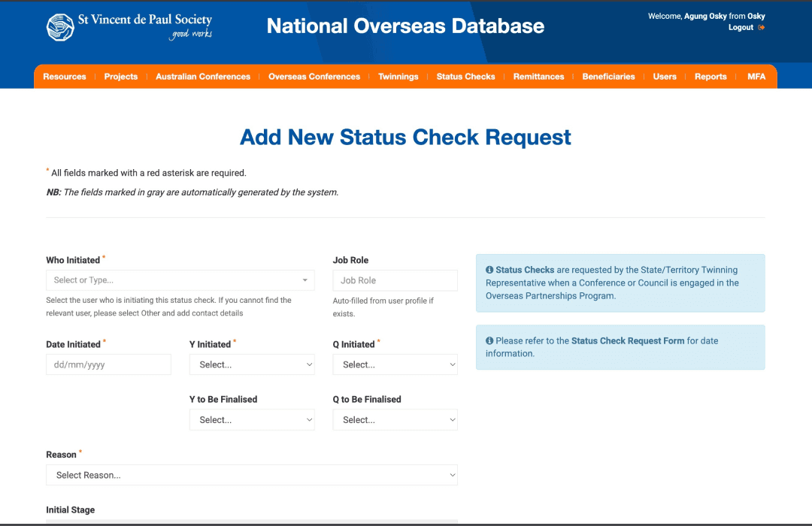
Task: Open the Status Checks menu item
Action: [465, 77]
